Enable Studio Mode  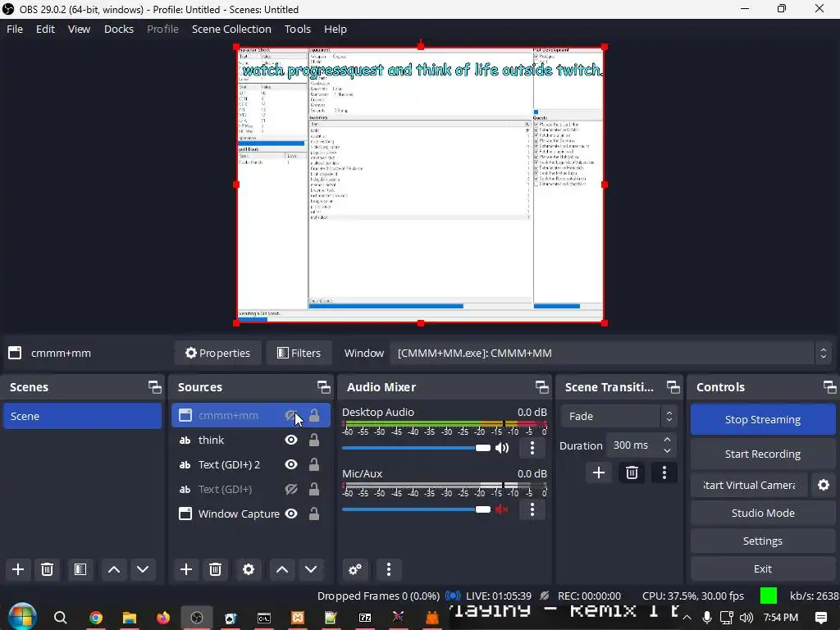click(x=762, y=513)
